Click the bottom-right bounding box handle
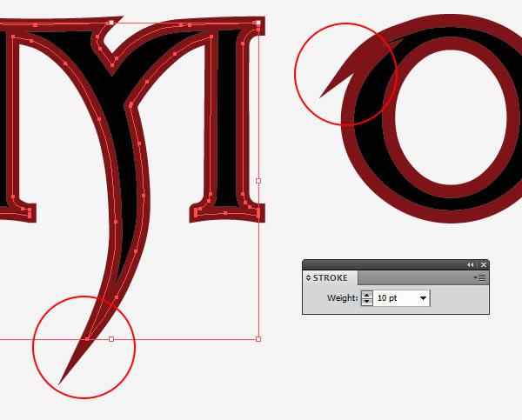The image size is (522, 420). click(x=258, y=339)
